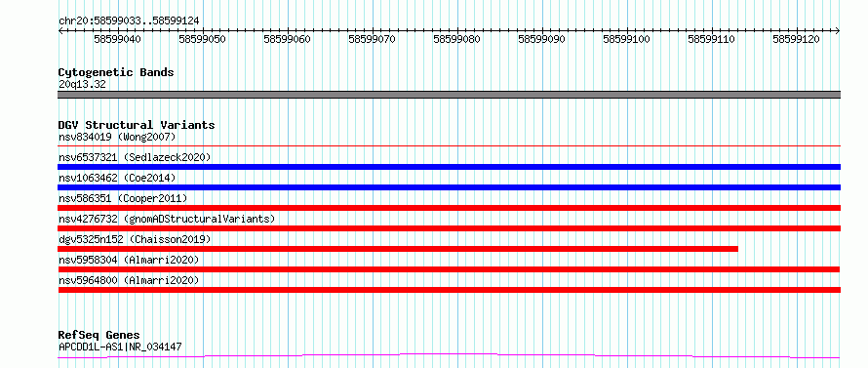The width and height of the screenshot is (868, 368).
Task: Click the gray 20q13.32 cytogenetic band bar
Action: tap(449, 95)
